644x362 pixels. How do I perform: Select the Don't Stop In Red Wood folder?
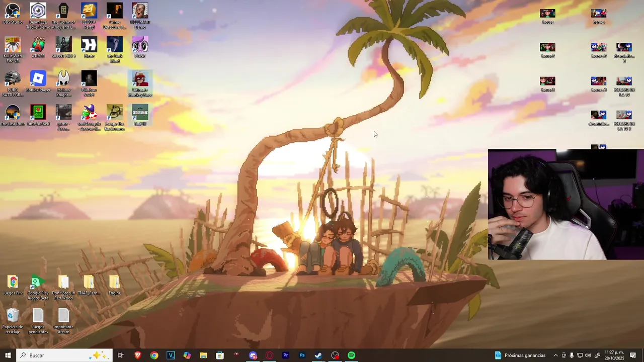(63, 288)
